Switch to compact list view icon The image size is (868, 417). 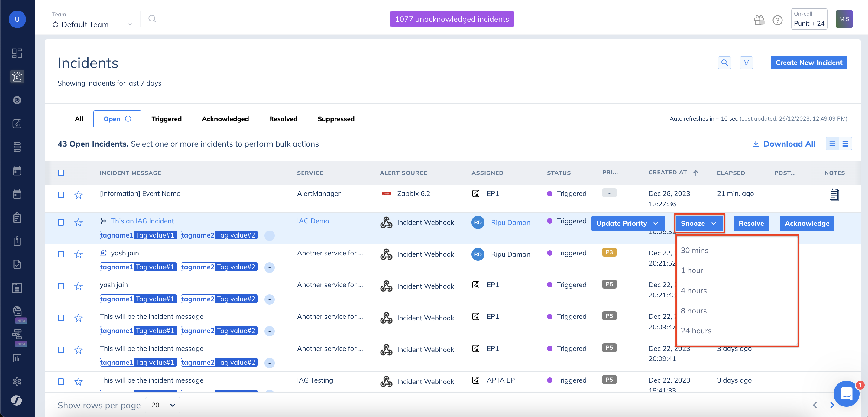click(832, 144)
